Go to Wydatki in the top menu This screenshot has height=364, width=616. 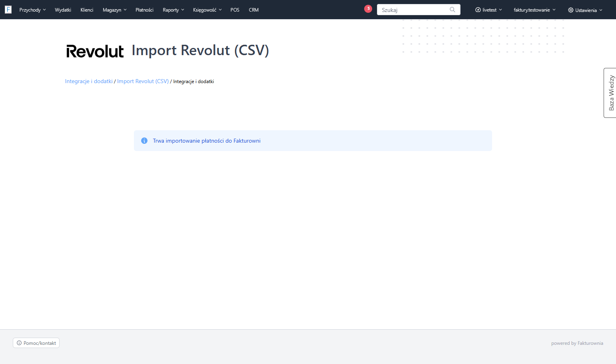[x=63, y=10]
